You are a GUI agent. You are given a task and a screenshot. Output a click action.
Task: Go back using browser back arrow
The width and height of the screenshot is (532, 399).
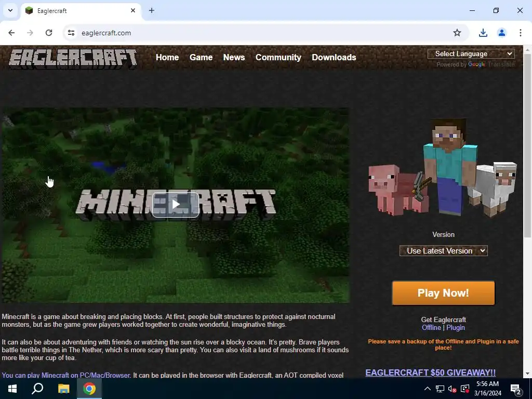pos(11,33)
